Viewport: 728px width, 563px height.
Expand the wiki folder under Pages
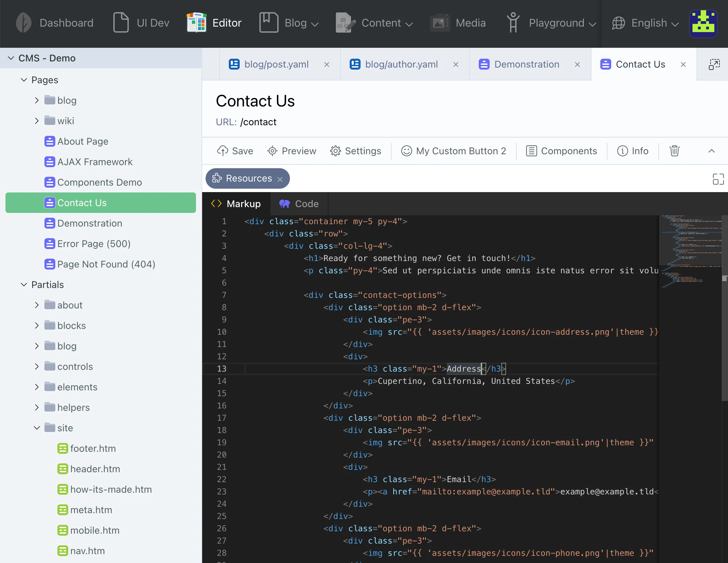pos(37,121)
